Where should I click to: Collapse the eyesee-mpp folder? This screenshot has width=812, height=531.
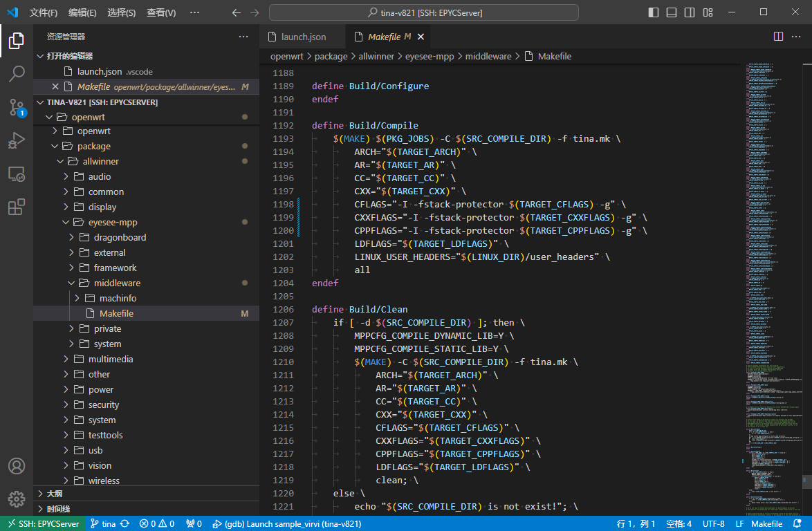click(112, 222)
